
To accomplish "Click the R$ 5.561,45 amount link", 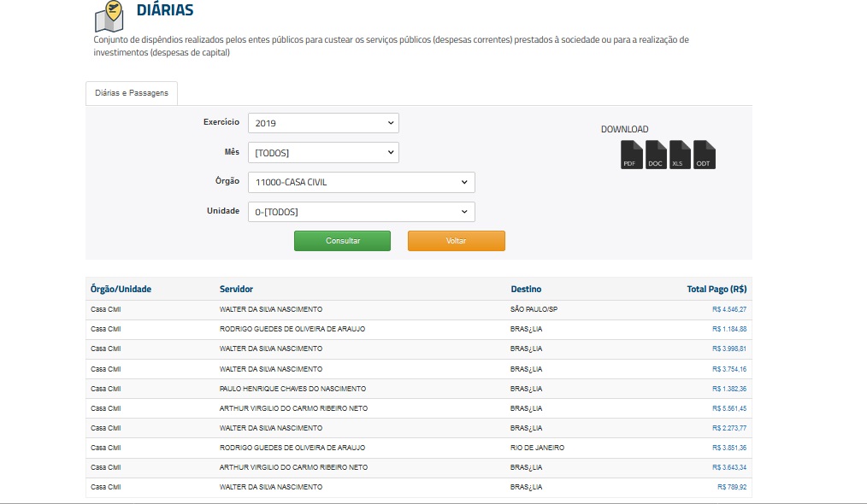I will [x=728, y=408].
